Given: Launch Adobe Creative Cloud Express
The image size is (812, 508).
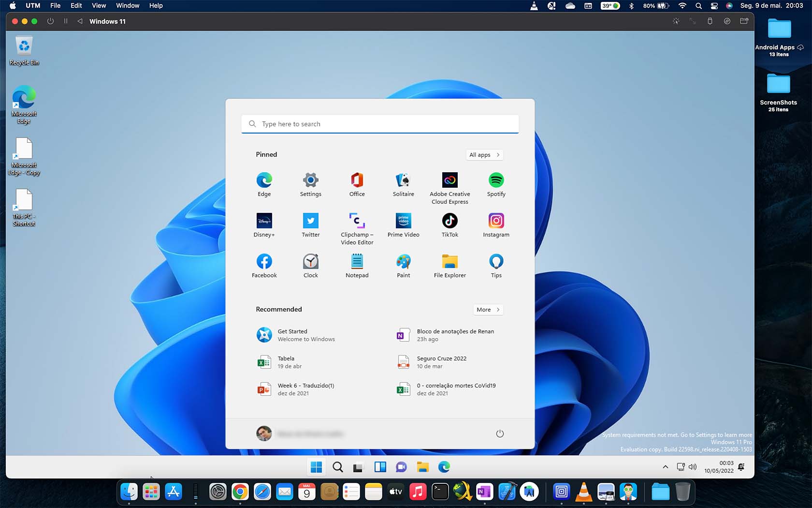Looking at the screenshot, I should click(x=449, y=188).
